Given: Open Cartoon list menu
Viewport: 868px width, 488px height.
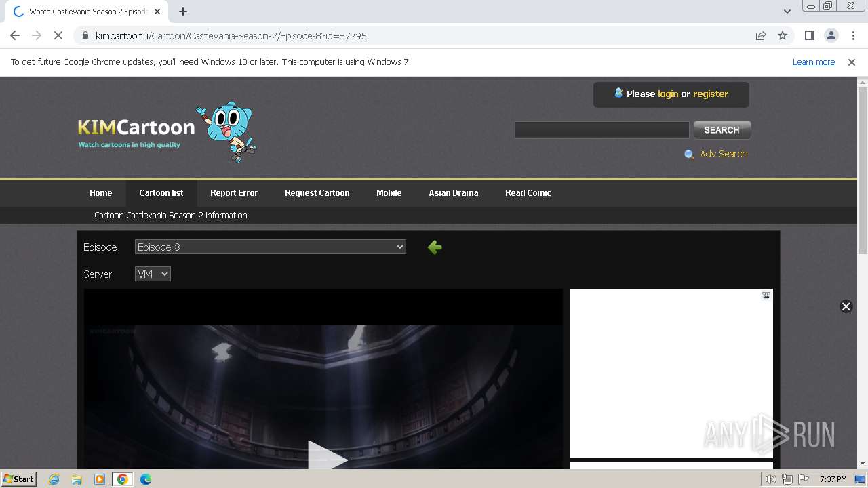Looking at the screenshot, I should coord(161,193).
